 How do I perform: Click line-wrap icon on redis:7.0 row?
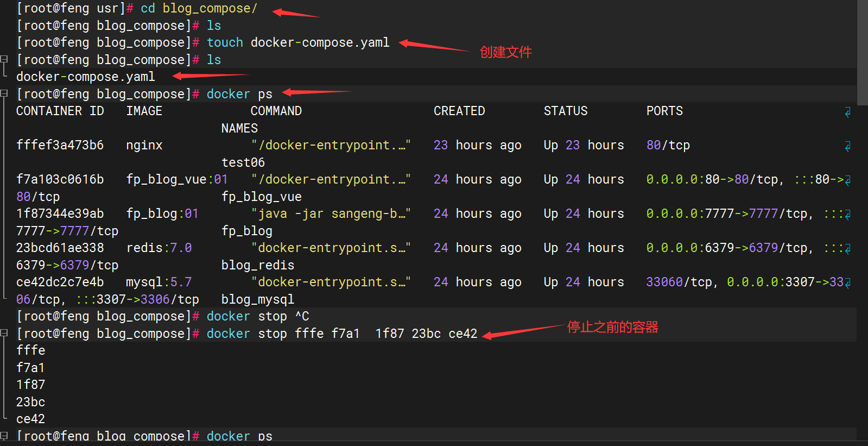847,249
